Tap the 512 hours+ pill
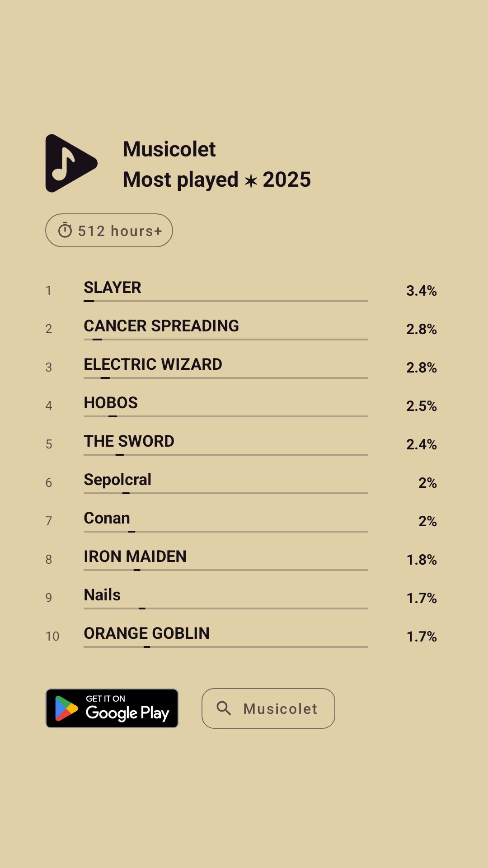The image size is (488, 868). tap(109, 231)
